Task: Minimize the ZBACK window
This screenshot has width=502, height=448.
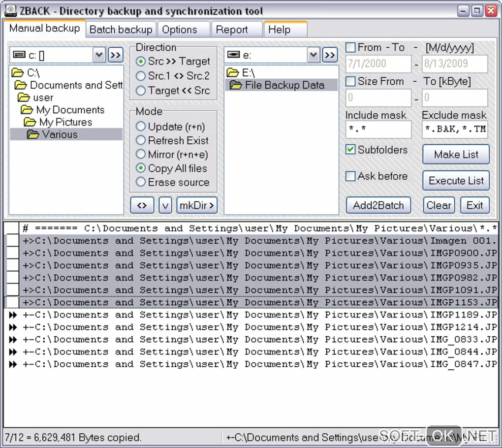Action: [x=463, y=11]
